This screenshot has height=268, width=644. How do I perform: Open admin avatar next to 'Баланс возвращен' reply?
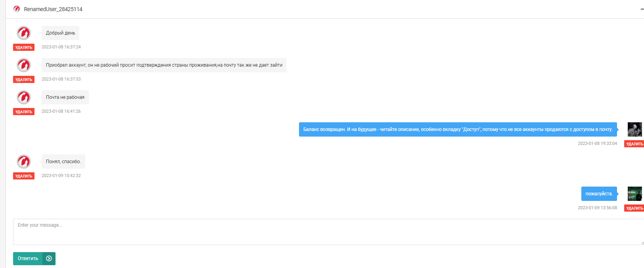634,129
